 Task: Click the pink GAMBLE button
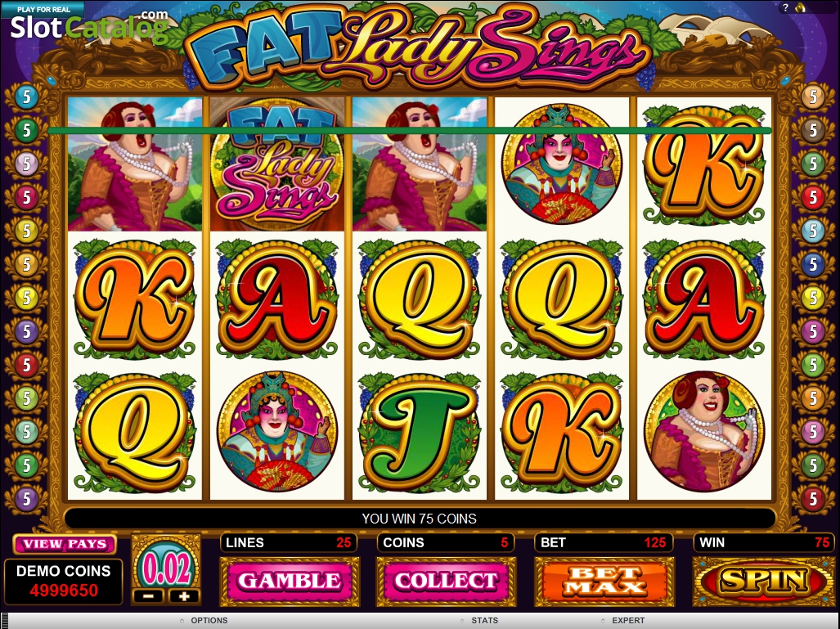click(290, 582)
